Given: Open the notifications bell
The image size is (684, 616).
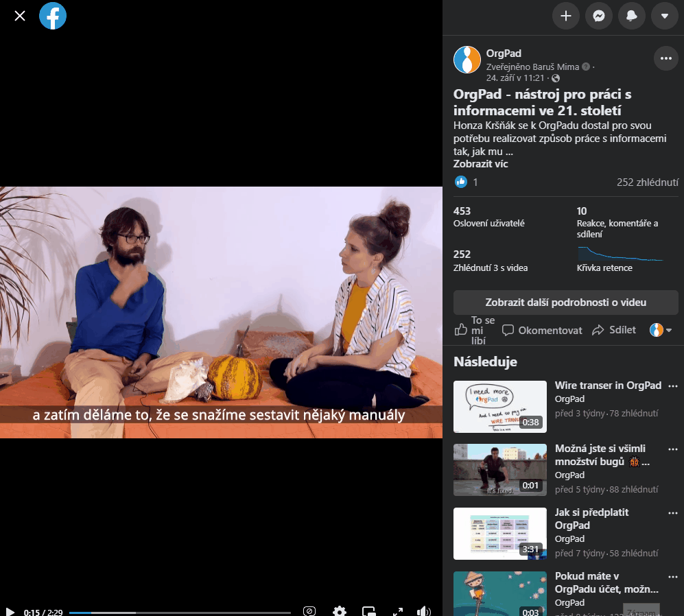Looking at the screenshot, I should [632, 16].
